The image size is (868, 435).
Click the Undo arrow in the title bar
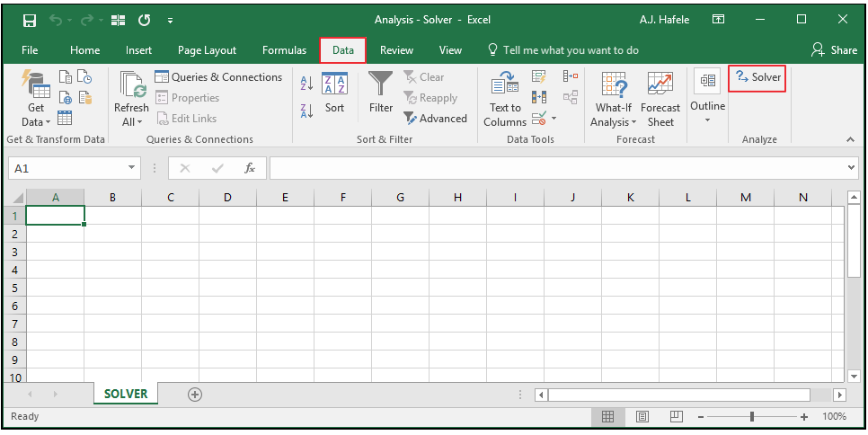click(56, 21)
